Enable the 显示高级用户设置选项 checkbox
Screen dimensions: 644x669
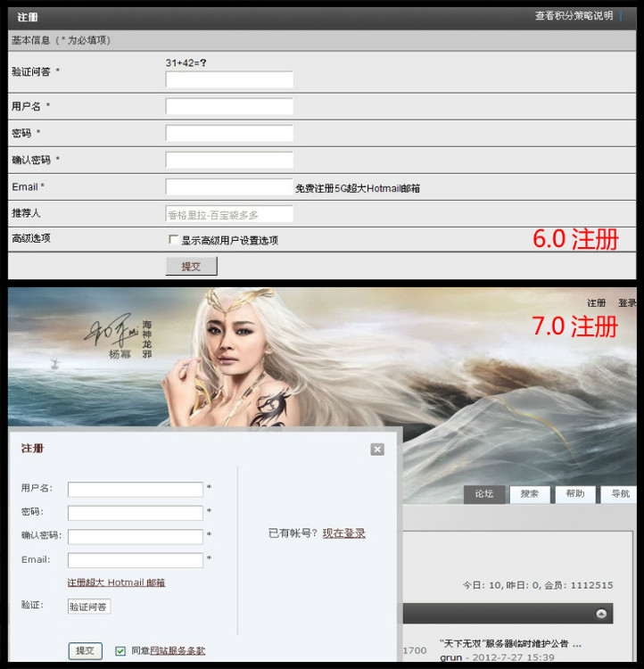point(173,240)
